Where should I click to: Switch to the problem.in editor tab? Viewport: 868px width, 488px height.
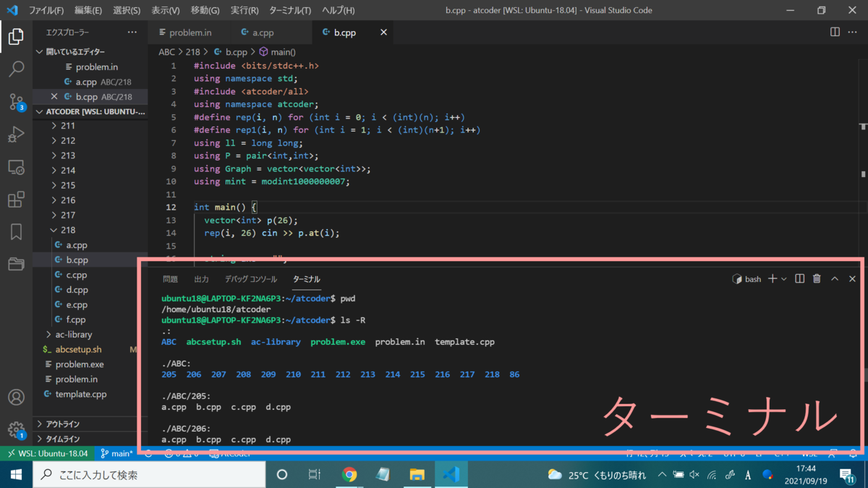(190, 33)
